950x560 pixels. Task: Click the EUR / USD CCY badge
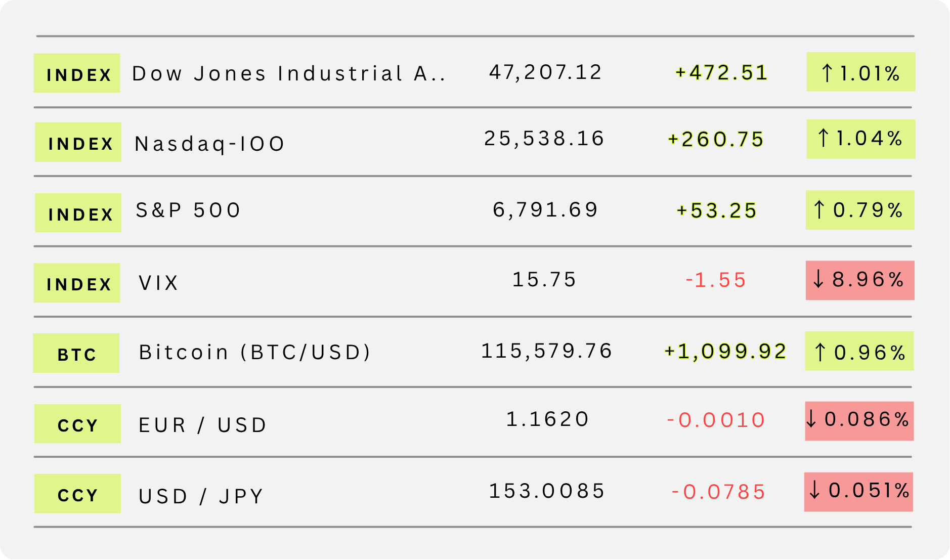[77, 424]
